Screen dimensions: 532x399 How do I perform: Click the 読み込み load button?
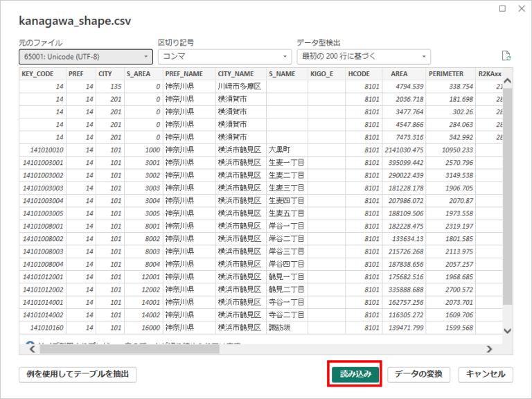355,374
